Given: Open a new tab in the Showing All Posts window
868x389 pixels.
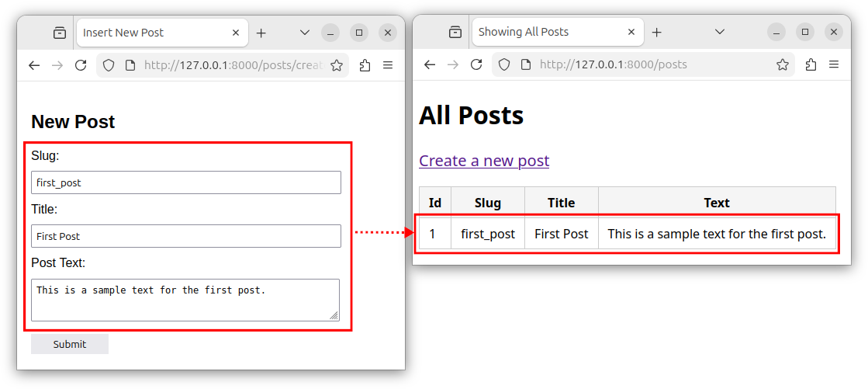Looking at the screenshot, I should [x=656, y=32].
